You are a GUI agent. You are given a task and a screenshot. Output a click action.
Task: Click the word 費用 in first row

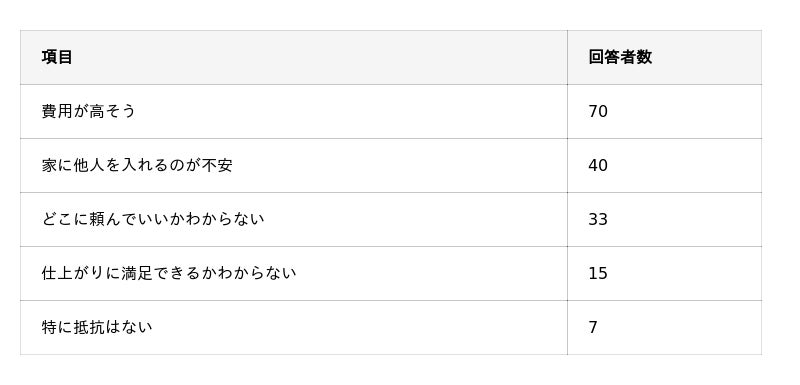[x=57, y=112]
